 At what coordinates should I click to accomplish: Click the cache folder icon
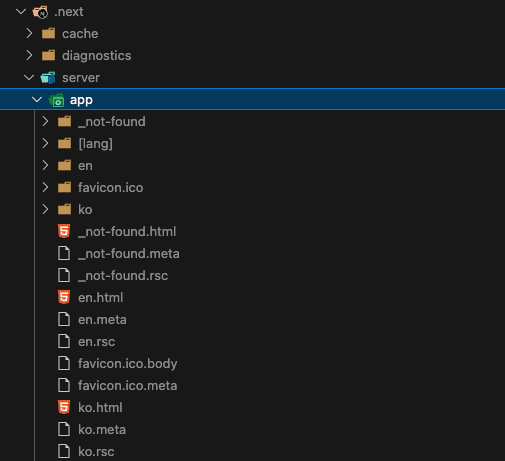click(x=48, y=34)
